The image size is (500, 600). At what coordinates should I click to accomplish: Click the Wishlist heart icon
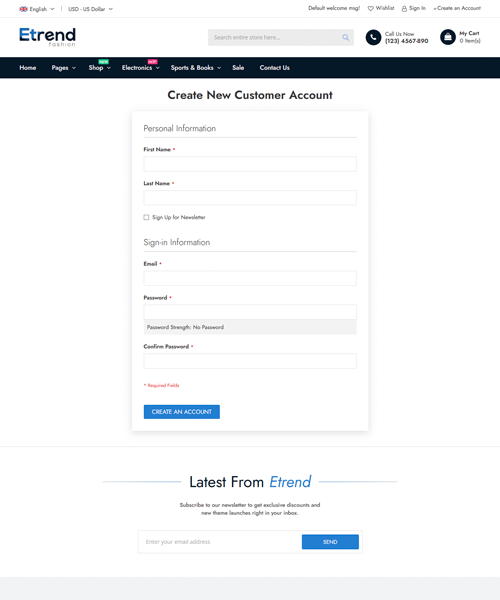(x=370, y=8)
